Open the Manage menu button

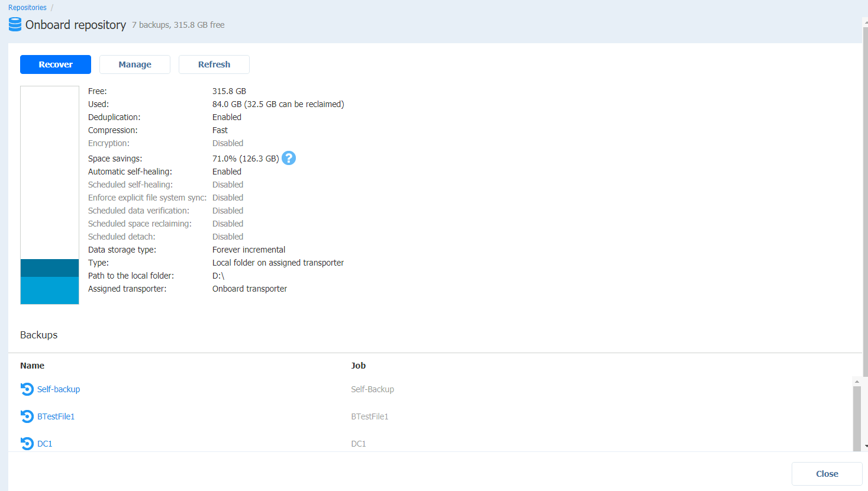(x=135, y=64)
